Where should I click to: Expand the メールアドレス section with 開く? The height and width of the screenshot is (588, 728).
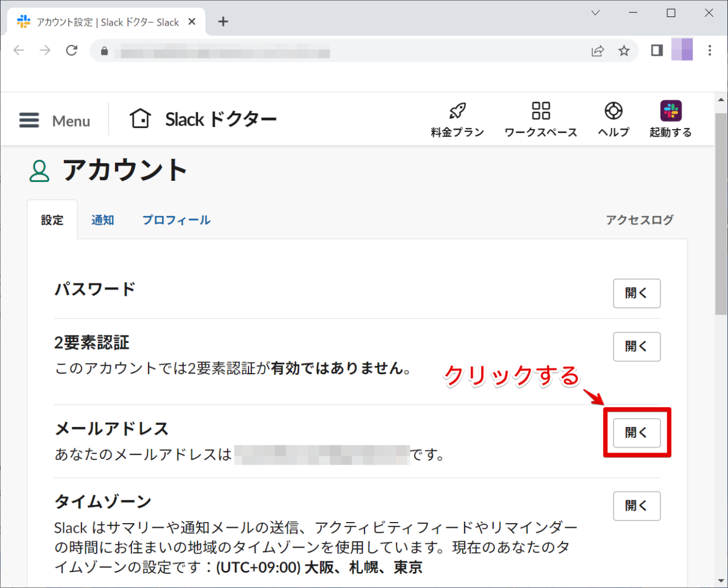click(x=637, y=433)
